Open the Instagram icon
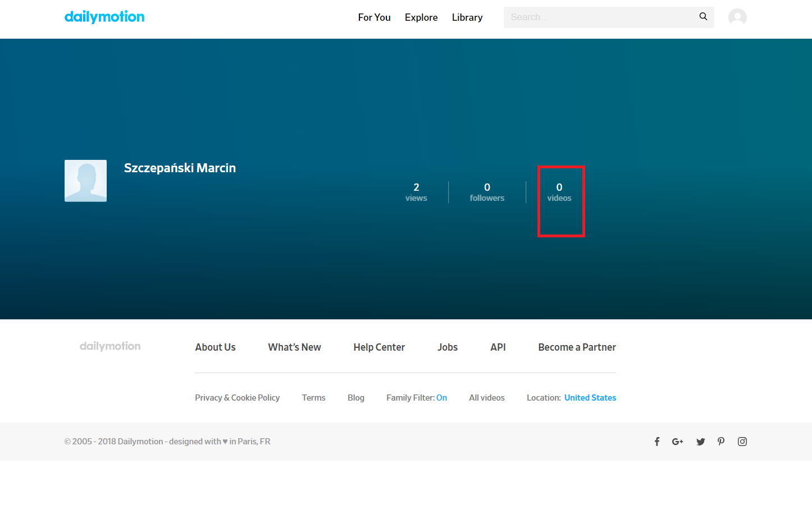This screenshot has width=812, height=510. pyautogui.click(x=742, y=442)
